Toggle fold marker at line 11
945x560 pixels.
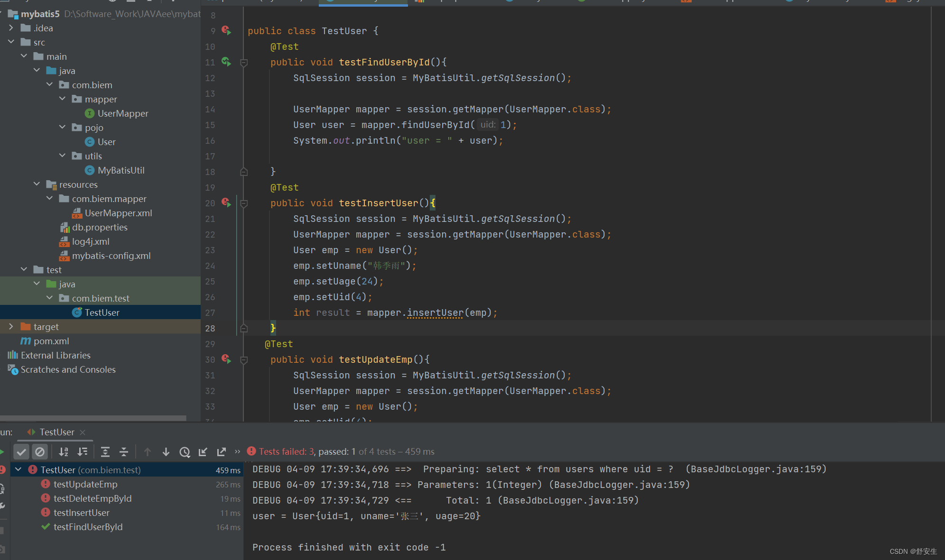click(x=244, y=63)
